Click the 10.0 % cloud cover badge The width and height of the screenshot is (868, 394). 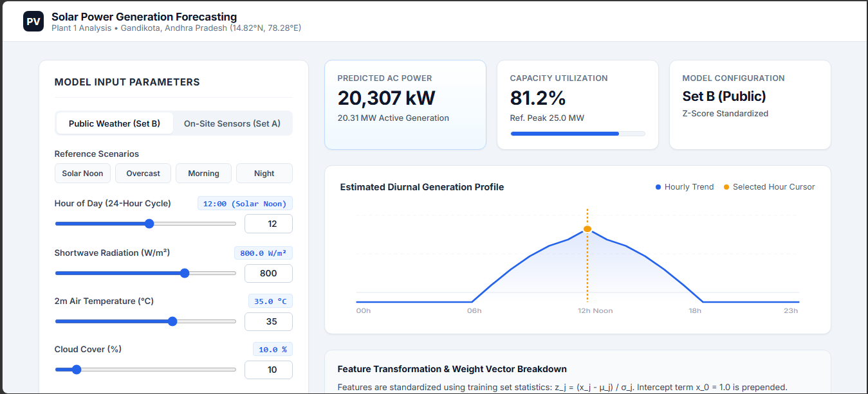(x=273, y=350)
